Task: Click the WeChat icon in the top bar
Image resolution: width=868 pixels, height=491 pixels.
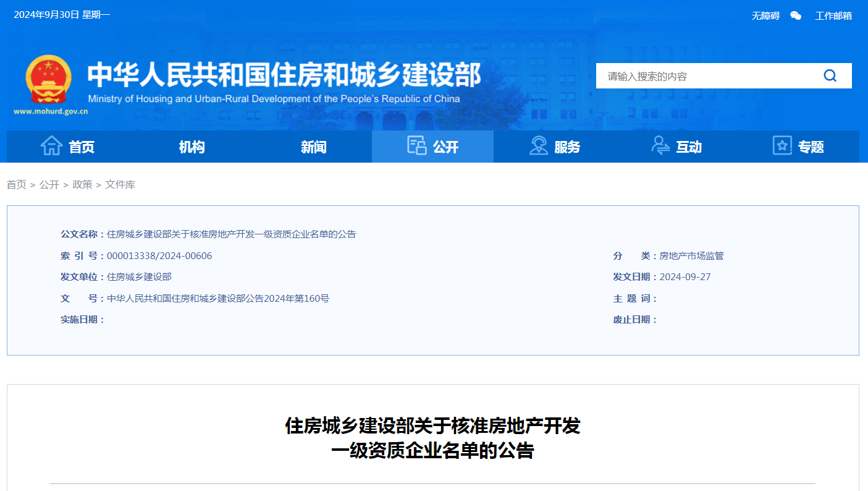Action: [x=795, y=15]
